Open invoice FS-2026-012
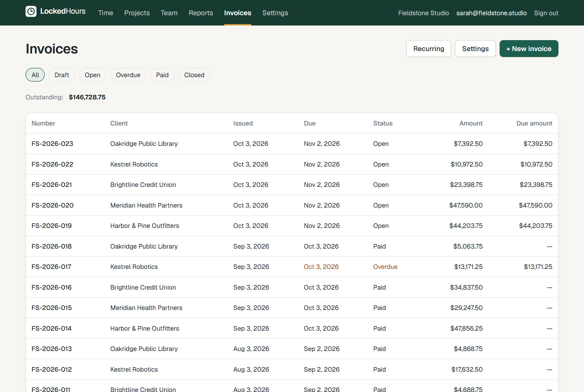Image resolution: width=584 pixels, height=392 pixels. 52,370
